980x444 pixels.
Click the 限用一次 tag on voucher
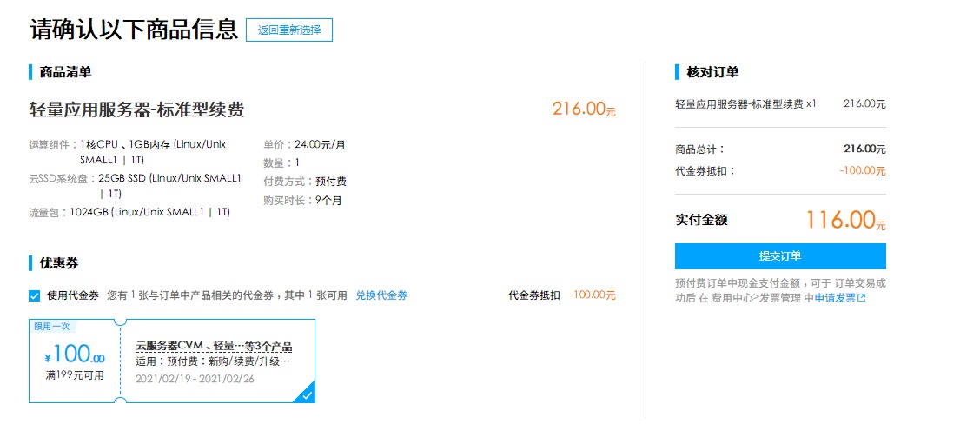point(52,326)
